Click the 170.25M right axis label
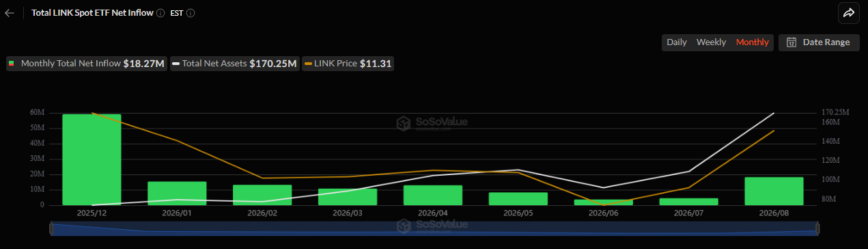 [x=835, y=112]
